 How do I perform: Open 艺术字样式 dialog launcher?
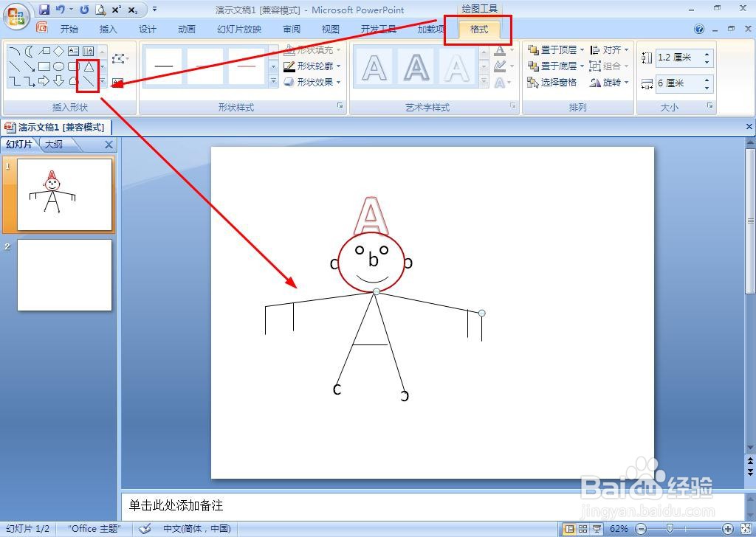tap(514, 107)
